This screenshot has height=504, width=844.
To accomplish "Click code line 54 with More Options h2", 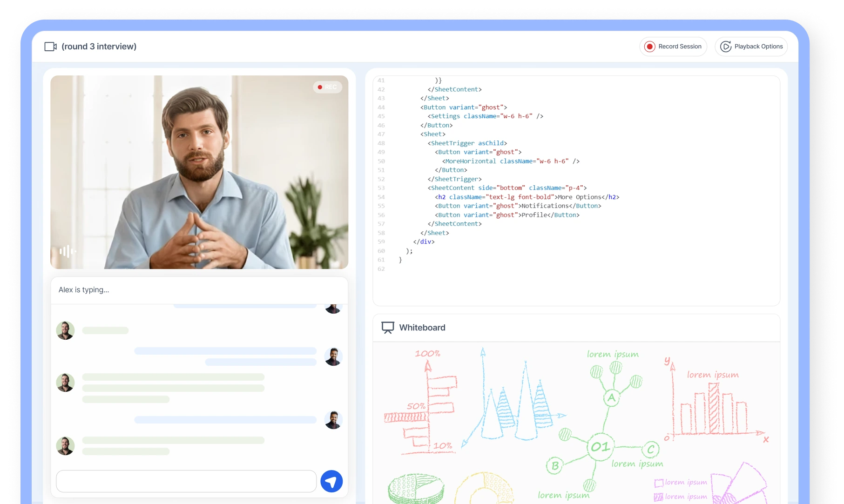I will [x=527, y=197].
